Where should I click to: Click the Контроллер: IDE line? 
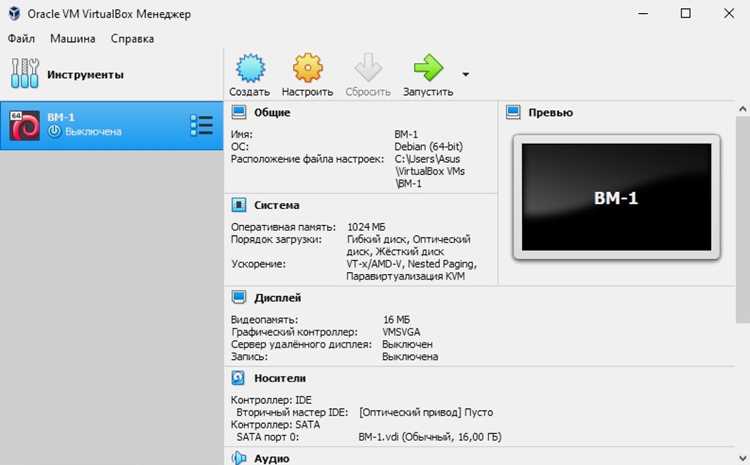click(271, 399)
